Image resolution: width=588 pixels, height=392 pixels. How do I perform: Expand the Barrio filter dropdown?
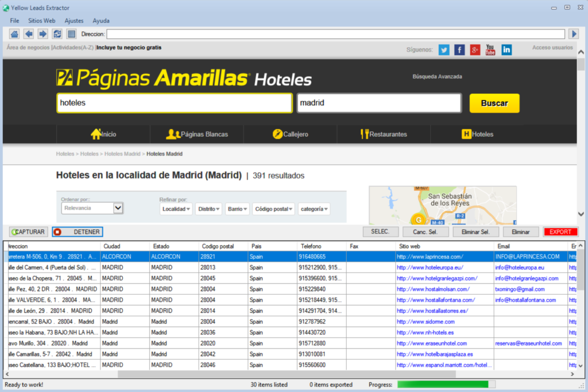pyautogui.click(x=237, y=209)
